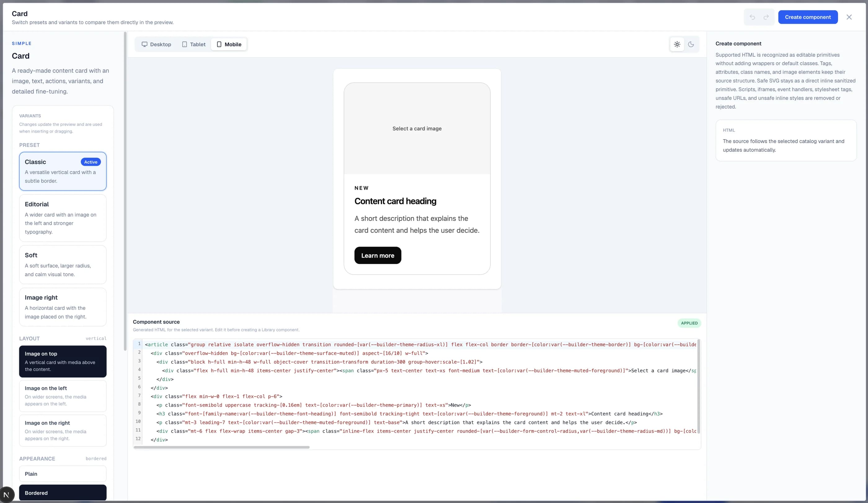This screenshot has width=868, height=503.
Task: Select the Image on top layout
Action: point(63,361)
